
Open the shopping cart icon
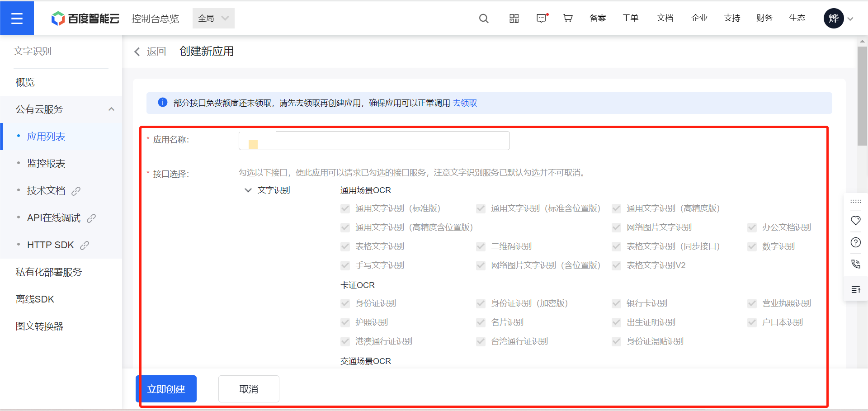tap(568, 18)
